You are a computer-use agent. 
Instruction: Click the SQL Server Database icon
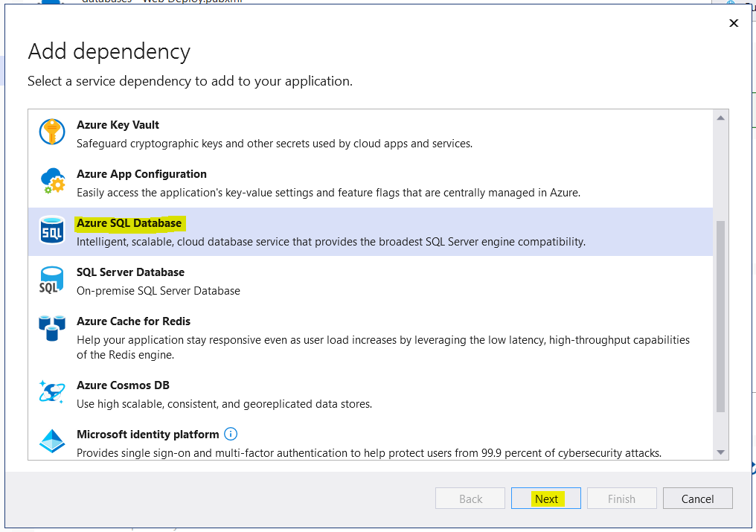pos(51,281)
